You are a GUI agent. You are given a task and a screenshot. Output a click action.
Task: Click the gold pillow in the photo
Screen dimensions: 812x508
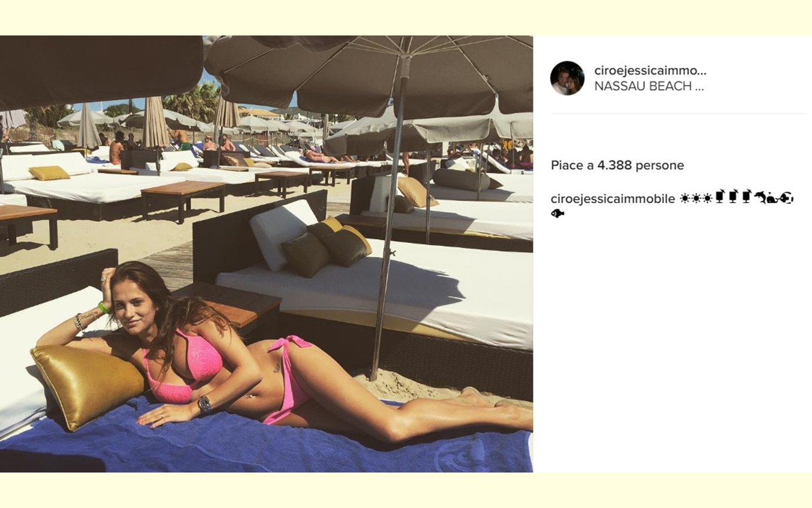pyautogui.click(x=87, y=385)
